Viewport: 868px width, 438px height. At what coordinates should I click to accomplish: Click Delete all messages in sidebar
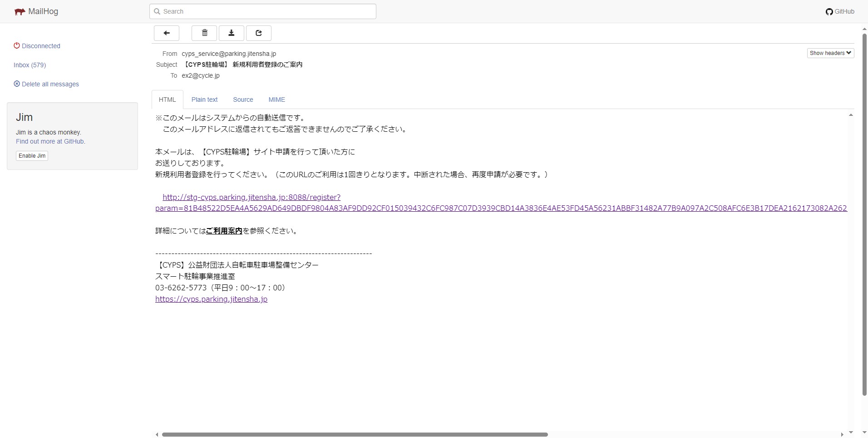[50, 84]
